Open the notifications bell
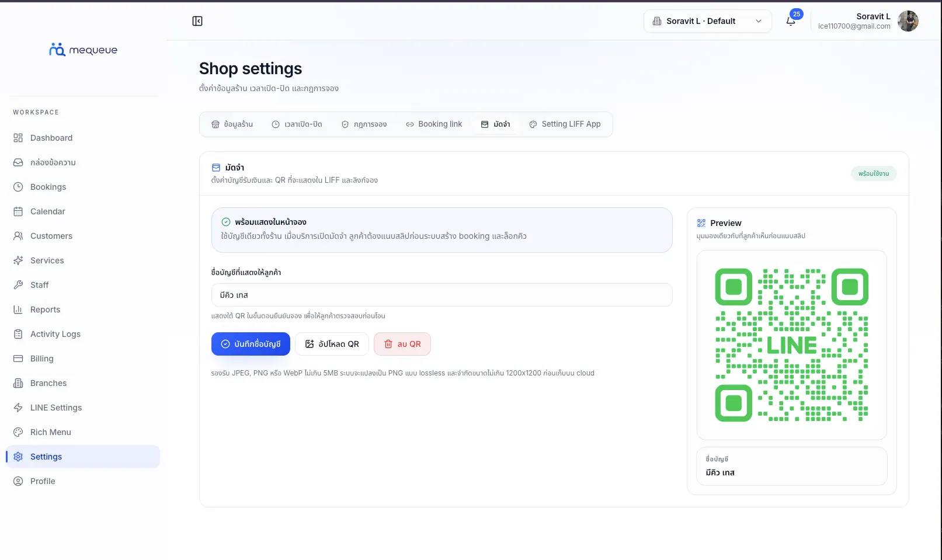The image size is (942, 560). (791, 21)
